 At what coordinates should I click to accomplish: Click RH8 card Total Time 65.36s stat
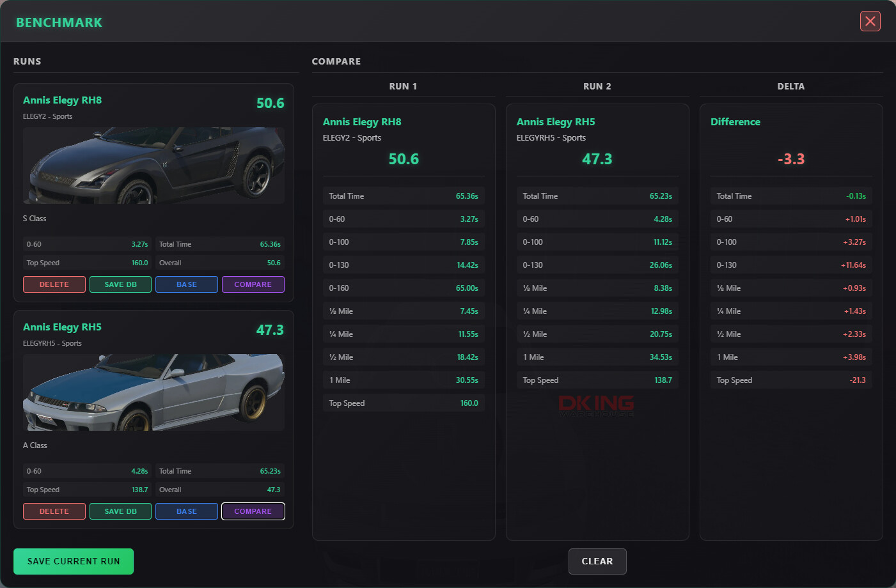point(220,244)
